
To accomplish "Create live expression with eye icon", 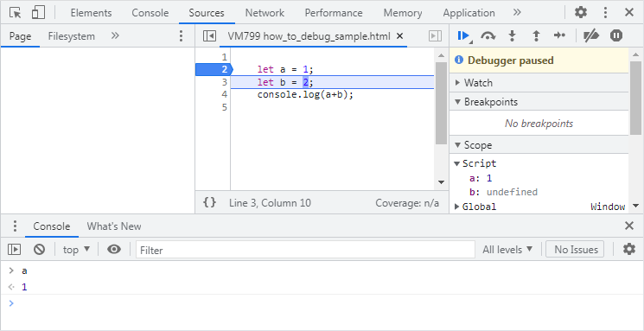I will [114, 249].
